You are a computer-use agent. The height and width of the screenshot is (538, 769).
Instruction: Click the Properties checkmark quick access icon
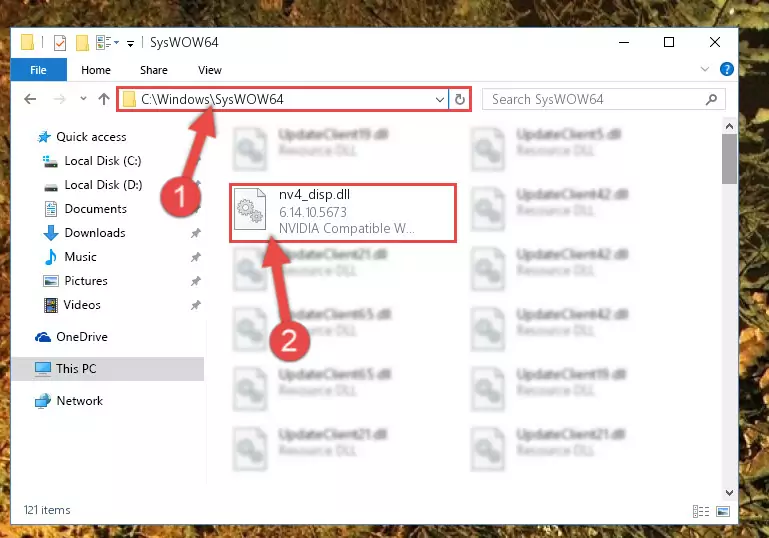coord(59,43)
